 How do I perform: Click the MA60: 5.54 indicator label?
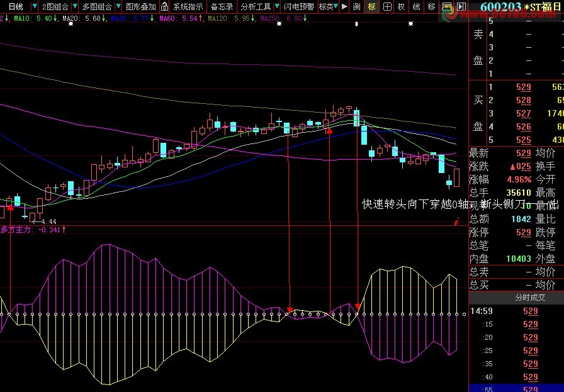tap(181, 18)
